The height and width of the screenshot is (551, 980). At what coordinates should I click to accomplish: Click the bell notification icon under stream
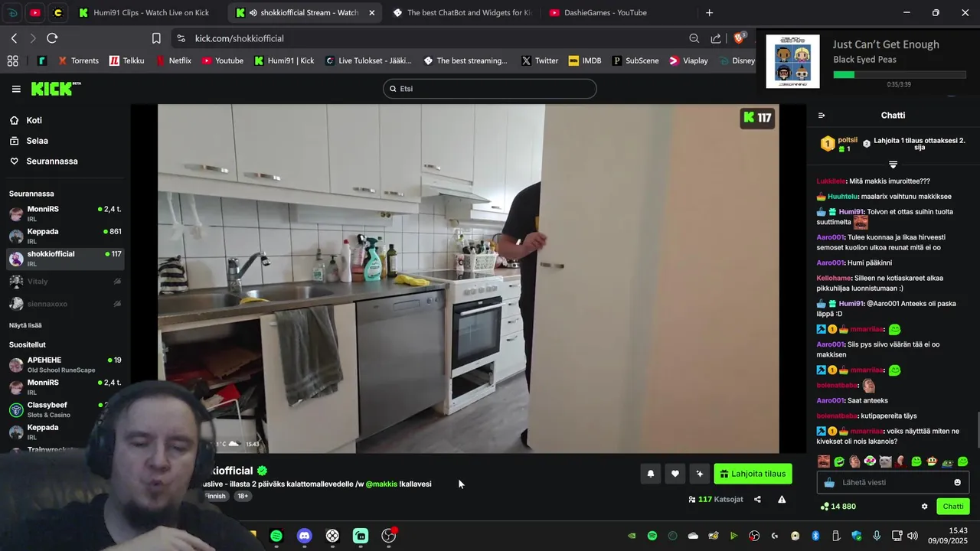651,474
